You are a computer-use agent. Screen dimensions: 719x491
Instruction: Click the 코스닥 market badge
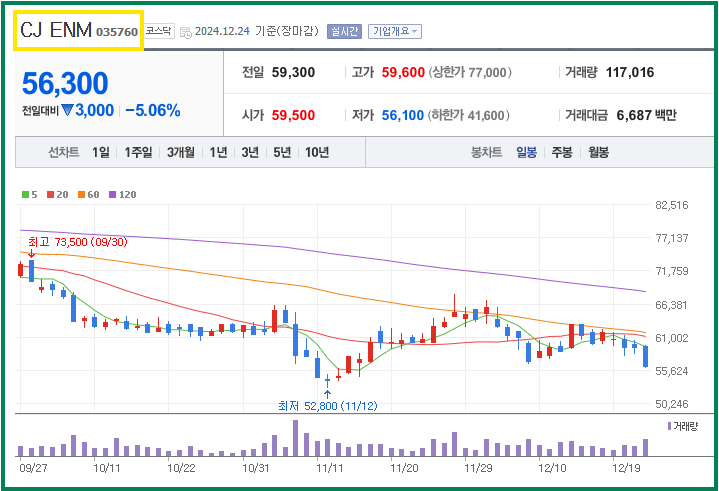click(x=159, y=31)
